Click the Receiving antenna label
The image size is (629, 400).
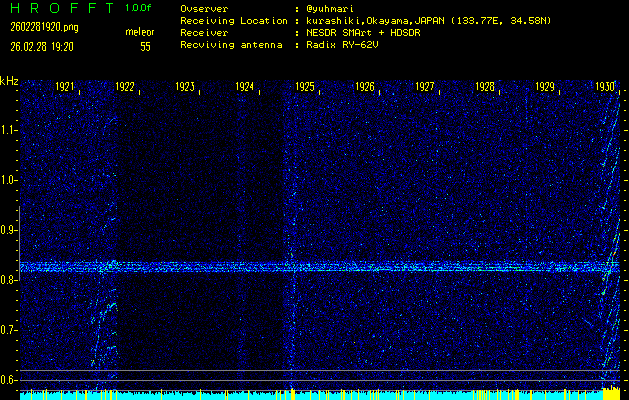[x=231, y=45]
